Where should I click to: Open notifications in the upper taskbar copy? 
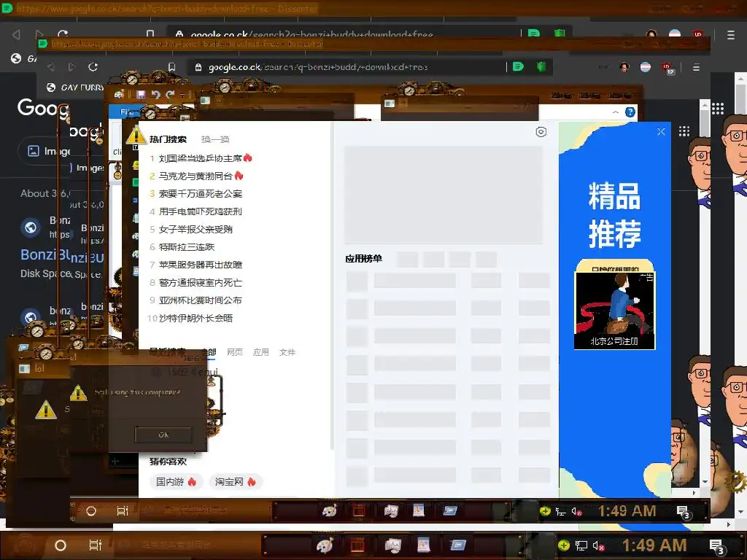(x=684, y=512)
